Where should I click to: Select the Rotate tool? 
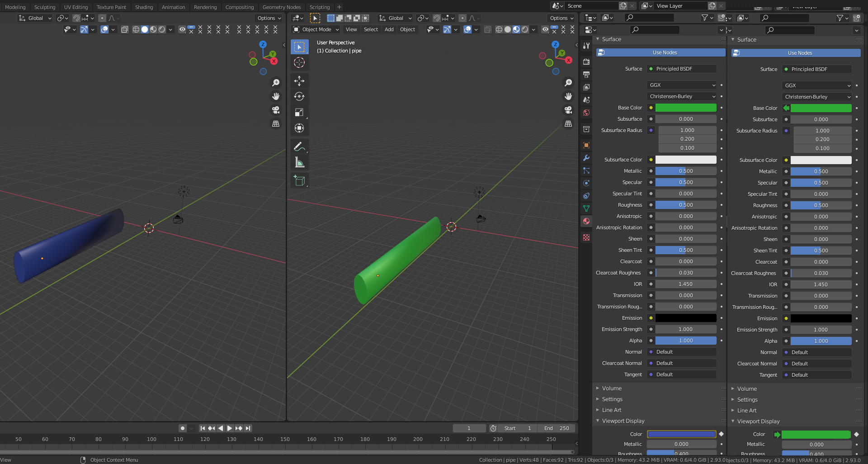(299, 96)
